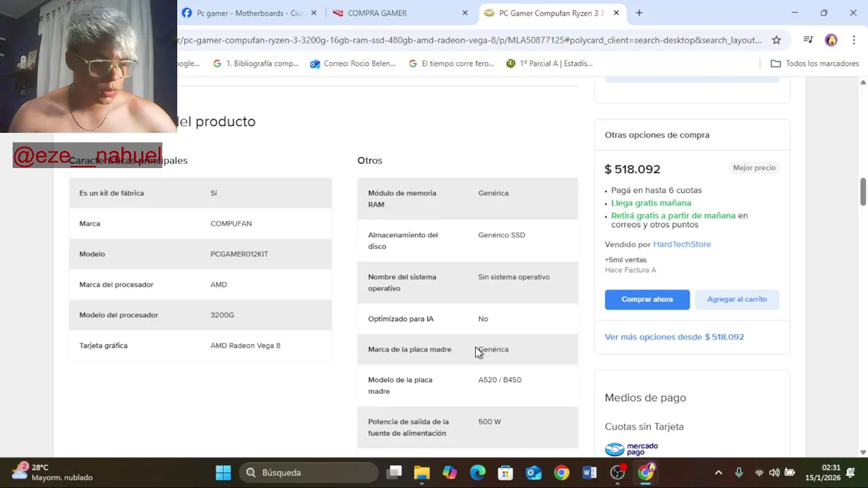This screenshot has width=868, height=488.
Task: Click the COMPUFAN brand value
Action: pyautogui.click(x=231, y=224)
